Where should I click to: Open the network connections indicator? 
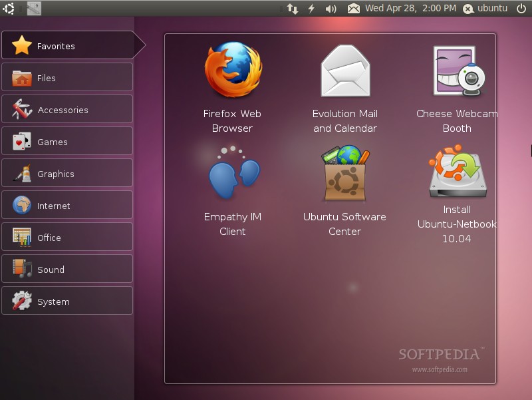292,8
